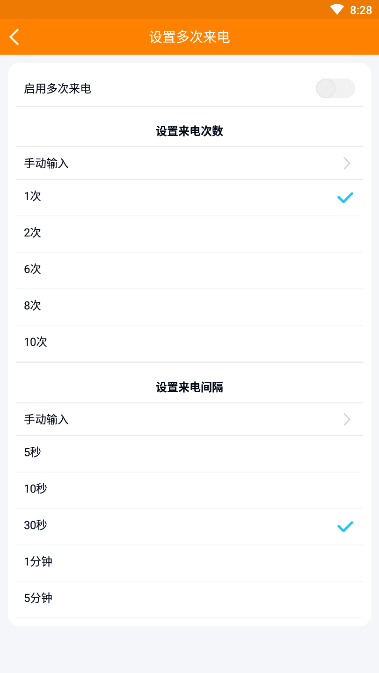The width and height of the screenshot is (379, 673).
Task: Select the 30秒 interval row
Action: coord(189,526)
